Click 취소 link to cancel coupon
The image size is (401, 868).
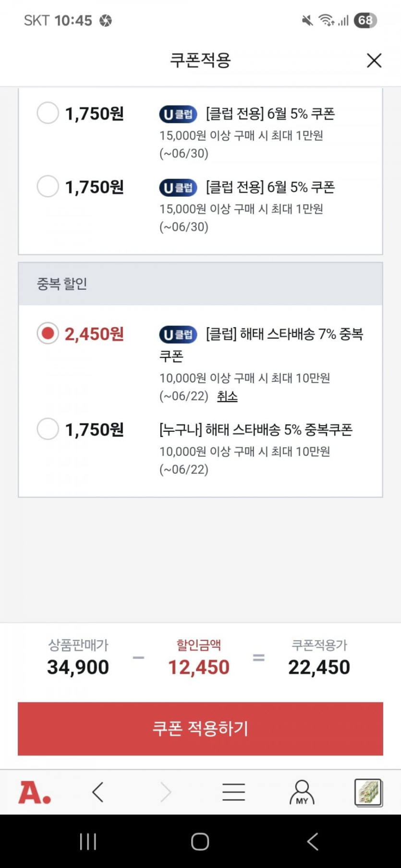pos(227,396)
